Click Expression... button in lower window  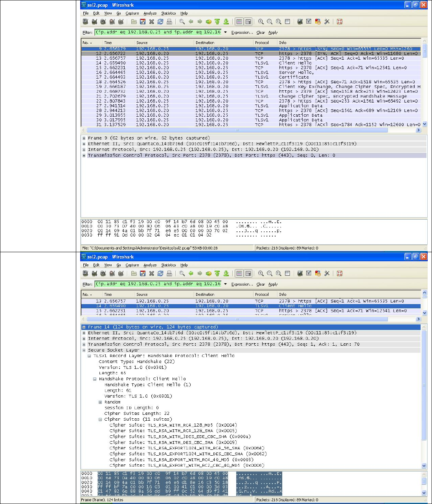242,284
